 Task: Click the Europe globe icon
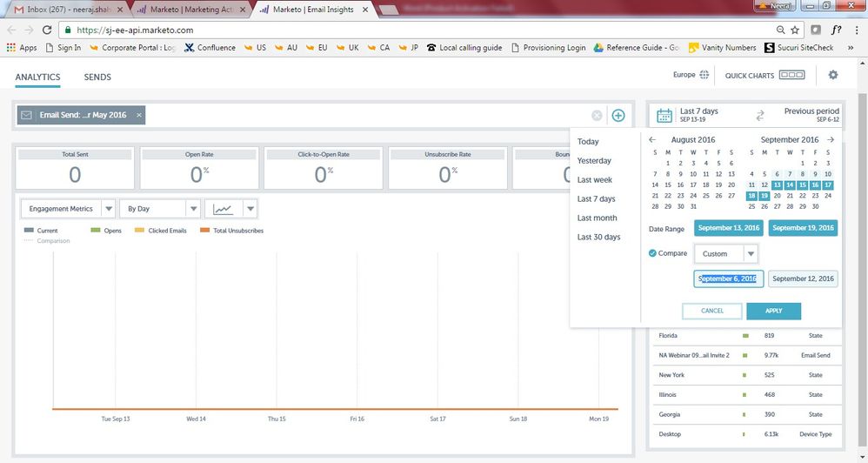[x=704, y=76]
